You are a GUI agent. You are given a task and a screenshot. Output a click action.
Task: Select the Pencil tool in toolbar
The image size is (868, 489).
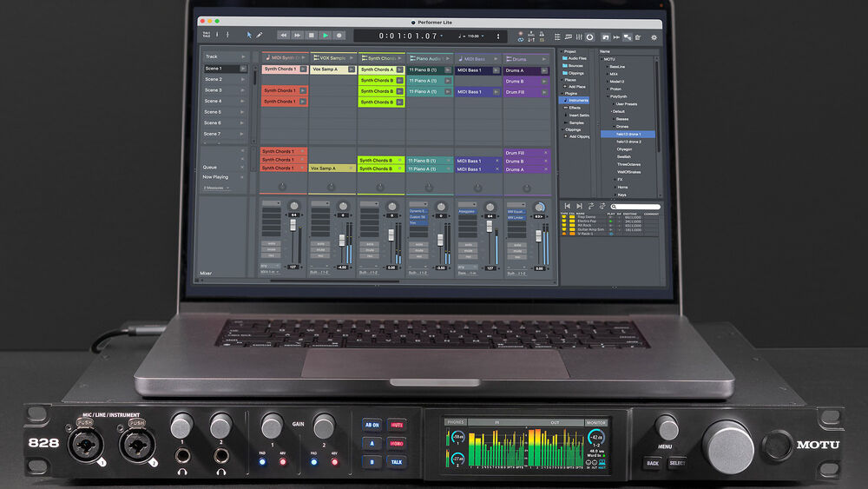260,36
